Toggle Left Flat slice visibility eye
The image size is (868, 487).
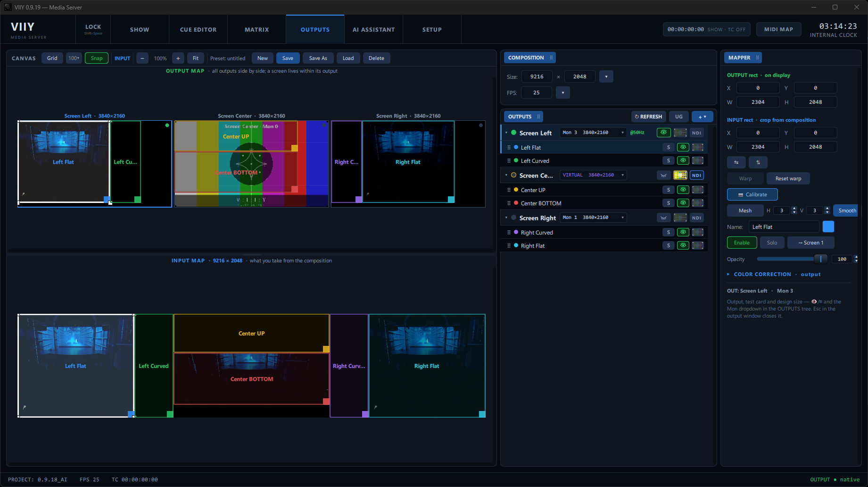(683, 147)
